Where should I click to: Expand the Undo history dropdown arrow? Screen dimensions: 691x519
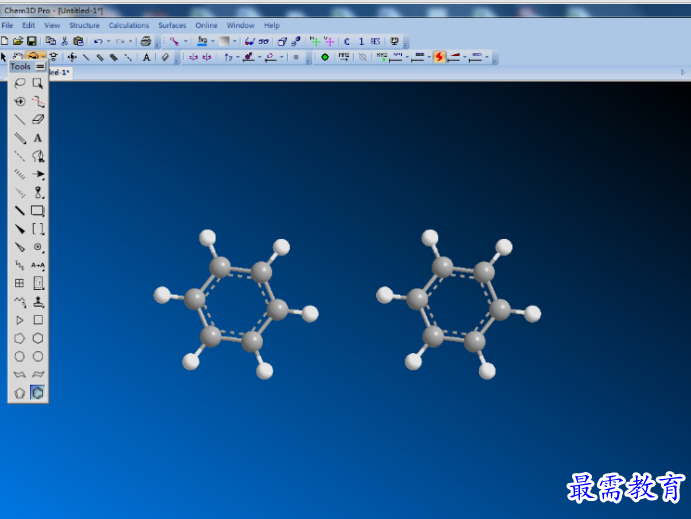108,41
